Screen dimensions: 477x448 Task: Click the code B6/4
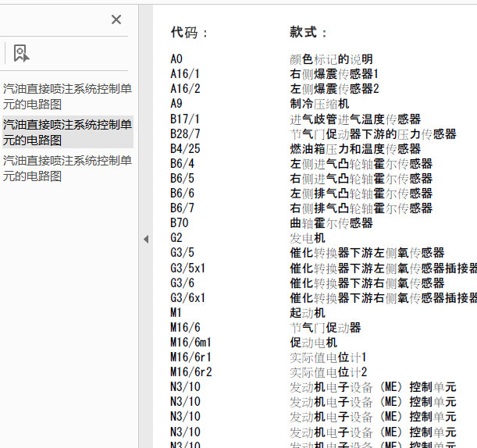182,164
